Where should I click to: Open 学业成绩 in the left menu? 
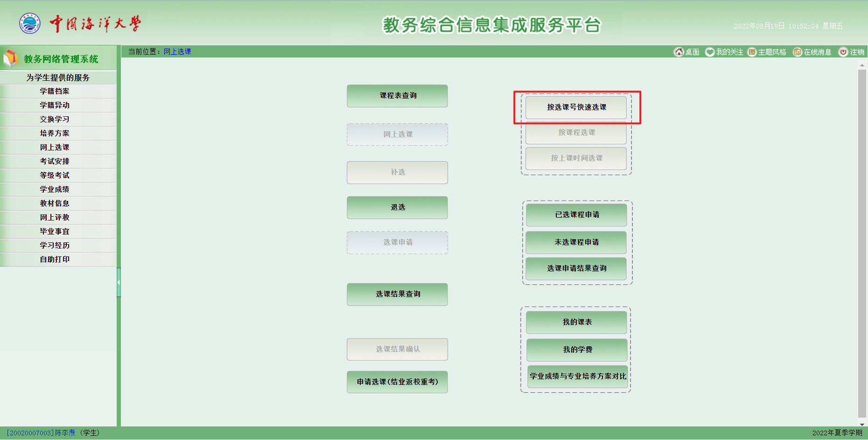[x=55, y=189]
